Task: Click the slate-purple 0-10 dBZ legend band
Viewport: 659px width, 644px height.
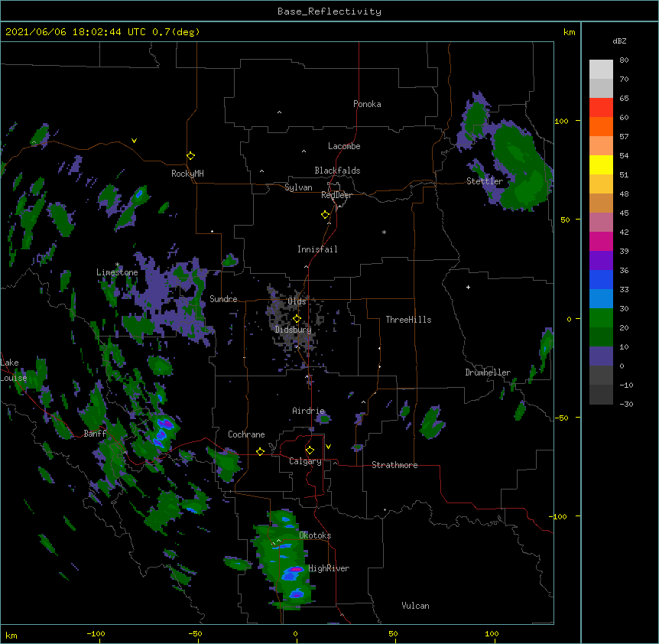Action: click(601, 356)
